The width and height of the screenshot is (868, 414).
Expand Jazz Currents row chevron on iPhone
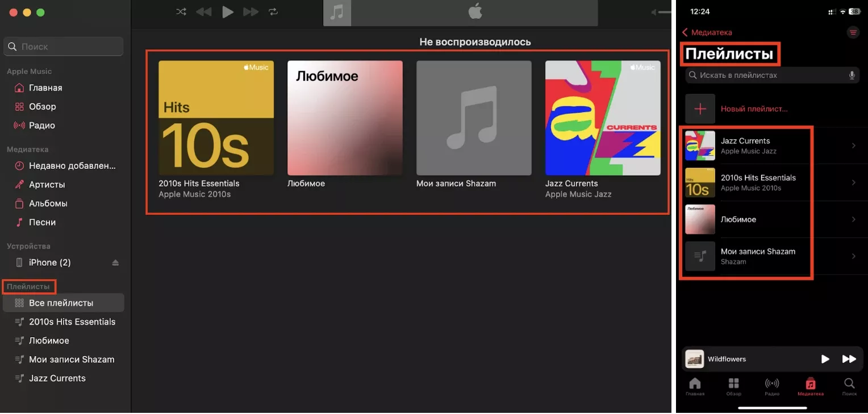click(x=854, y=146)
